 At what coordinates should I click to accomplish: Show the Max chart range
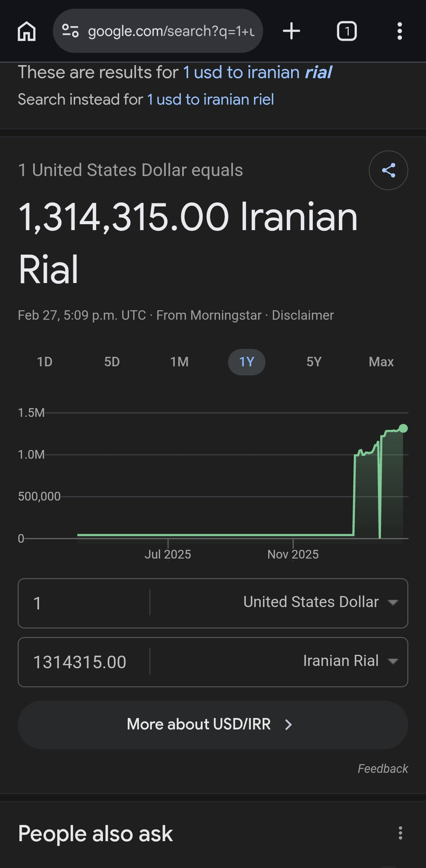(381, 362)
